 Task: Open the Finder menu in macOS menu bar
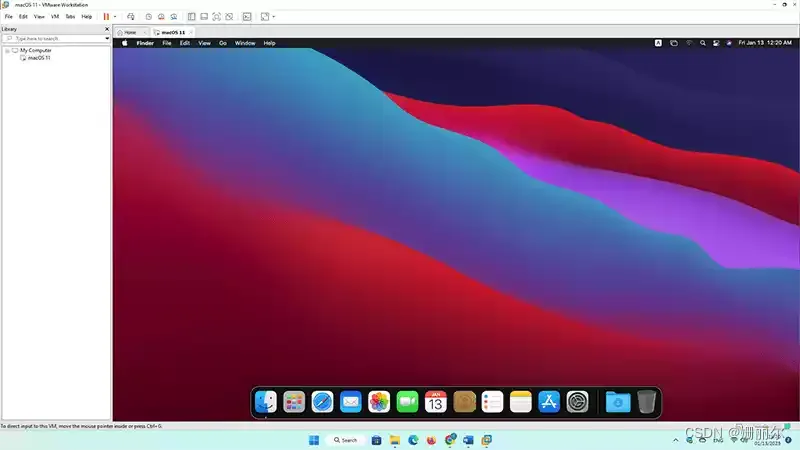[x=145, y=43]
